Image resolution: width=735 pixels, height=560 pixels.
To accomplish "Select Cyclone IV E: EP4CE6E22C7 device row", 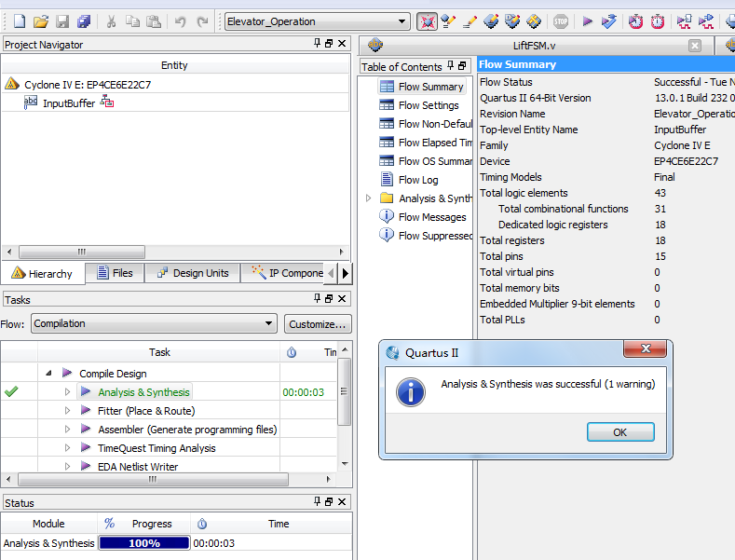I will [x=88, y=85].
